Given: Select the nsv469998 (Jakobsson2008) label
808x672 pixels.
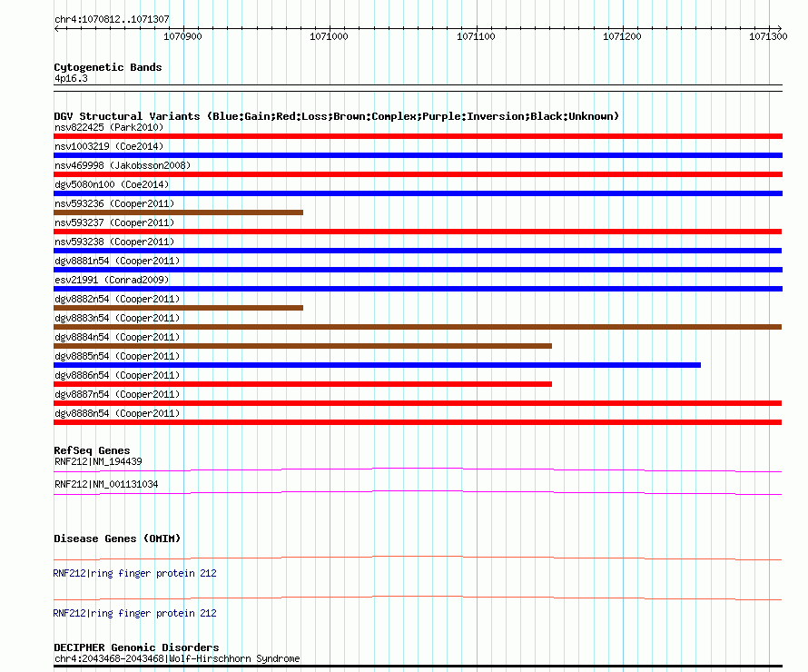Looking at the screenshot, I should [x=123, y=165].
